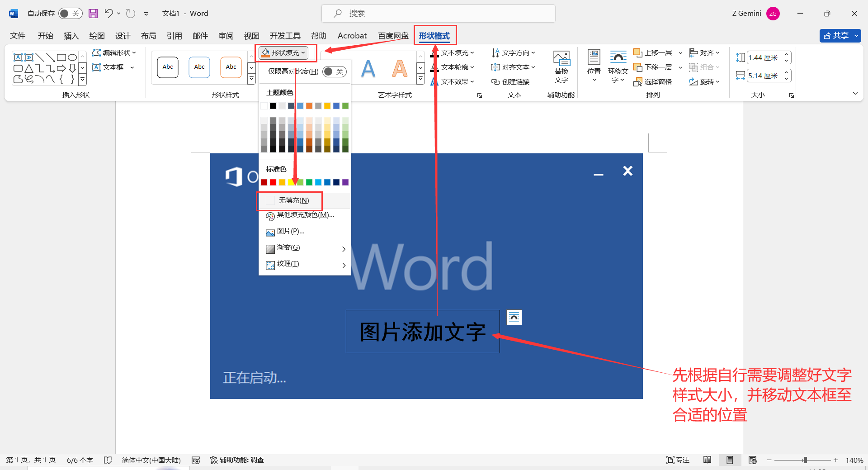
Task: Click language 简体中文(中国大陆) in status bar
Action: click(x=151, y=460)
